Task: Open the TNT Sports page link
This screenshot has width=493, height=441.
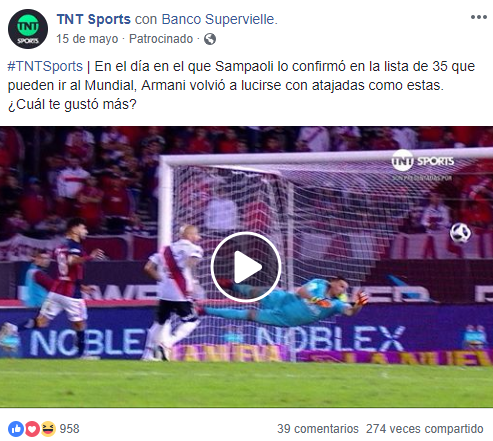Action: point(94,19)
